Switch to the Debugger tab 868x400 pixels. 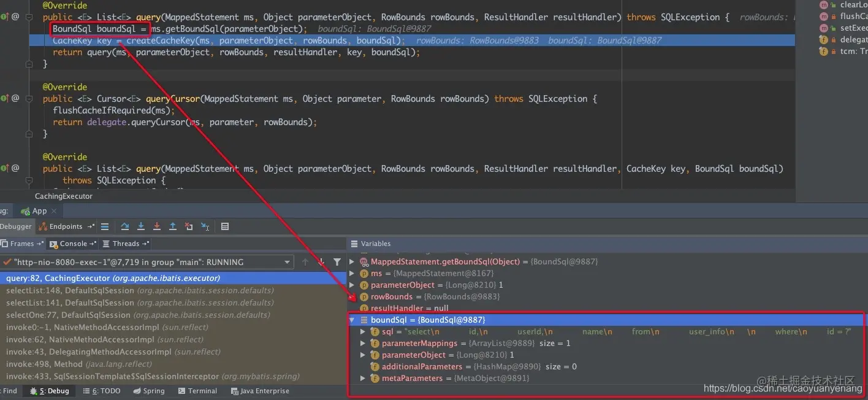tap(16, 226)
